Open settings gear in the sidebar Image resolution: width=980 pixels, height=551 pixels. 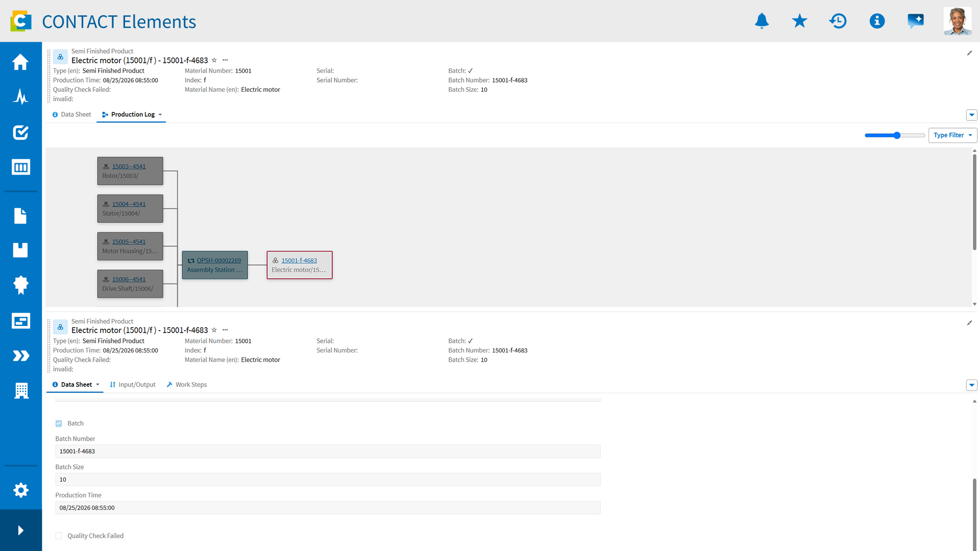(20, 490)
